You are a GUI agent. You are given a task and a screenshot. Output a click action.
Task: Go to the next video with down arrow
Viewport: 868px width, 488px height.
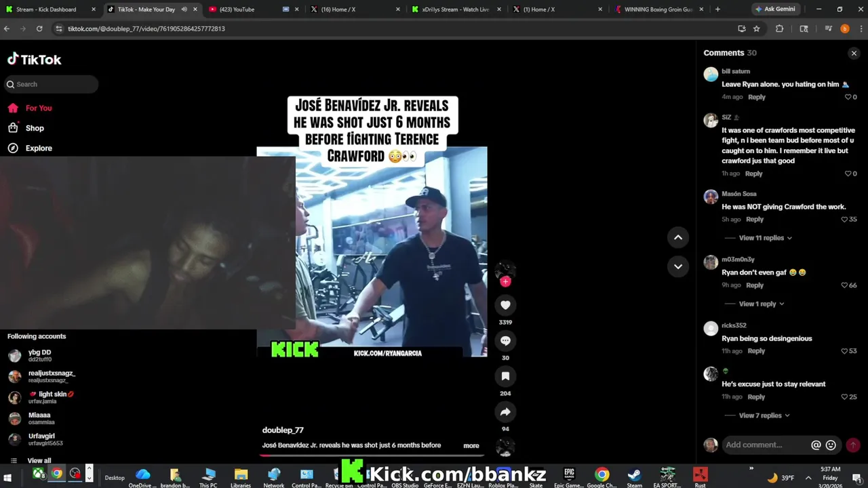(678, 266)
